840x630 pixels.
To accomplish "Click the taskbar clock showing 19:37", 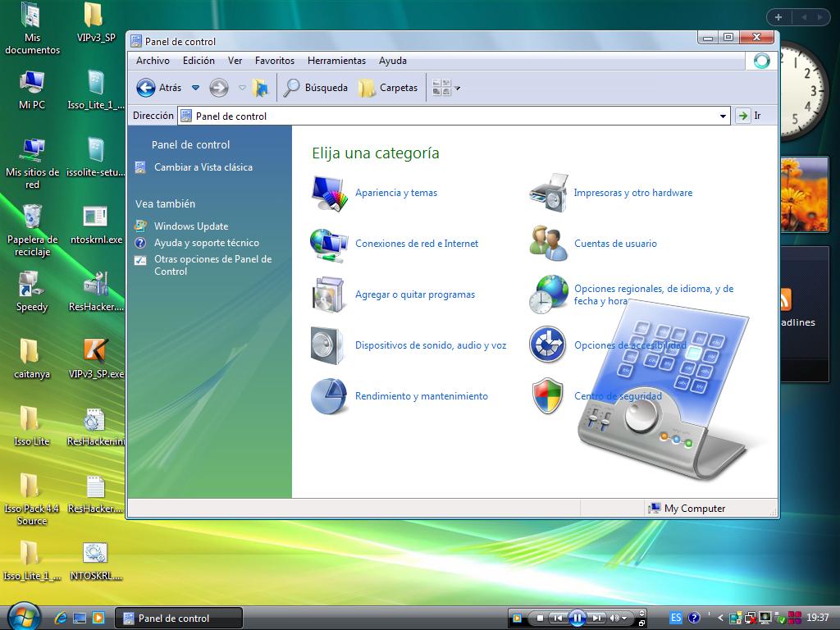I will (x=818, y=618).
